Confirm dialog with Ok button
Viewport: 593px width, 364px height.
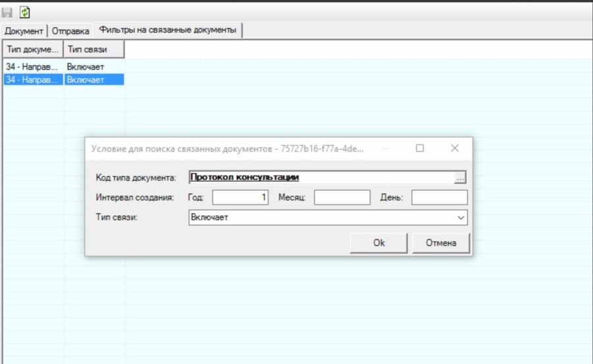pyautogui.click(x=379, y=243)
